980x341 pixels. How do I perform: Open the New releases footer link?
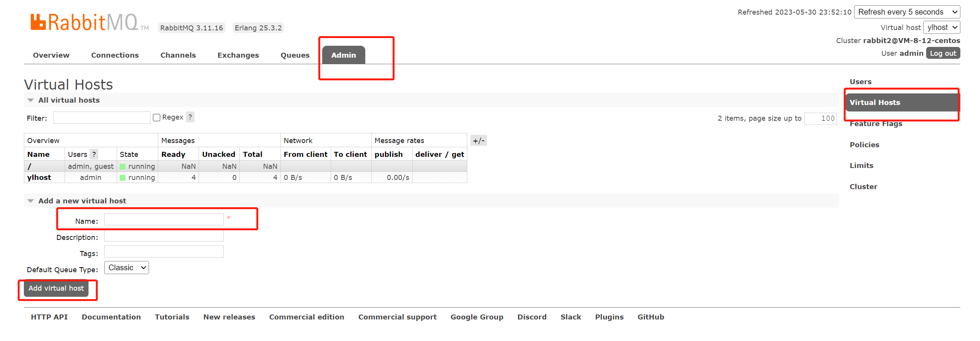point(229,317)
